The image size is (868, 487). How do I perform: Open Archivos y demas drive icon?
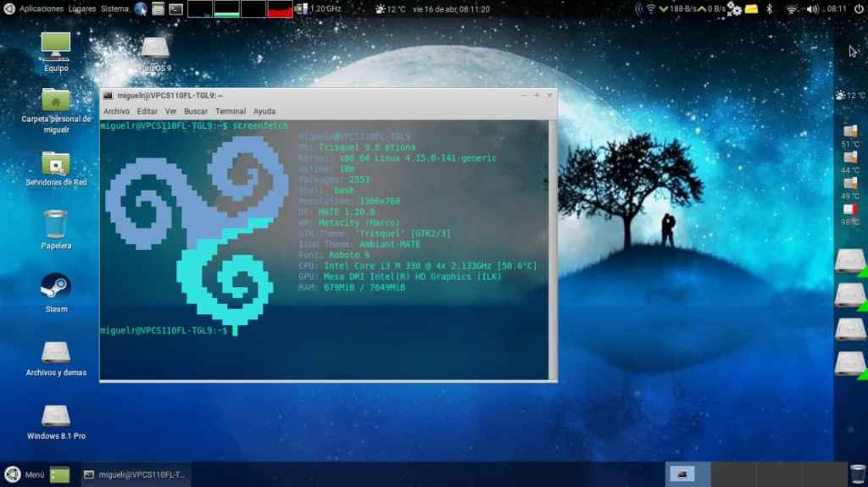(56, 352)
